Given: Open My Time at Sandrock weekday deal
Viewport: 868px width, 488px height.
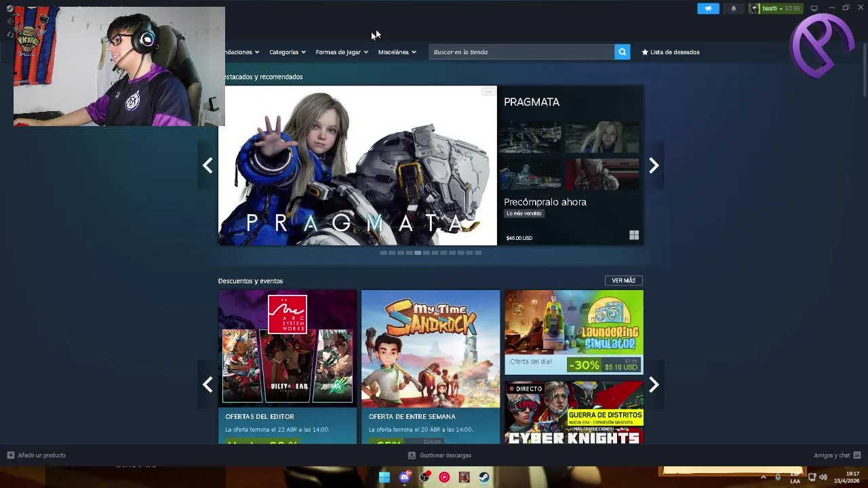Looking at the screenshot, I should click(431, 367).
